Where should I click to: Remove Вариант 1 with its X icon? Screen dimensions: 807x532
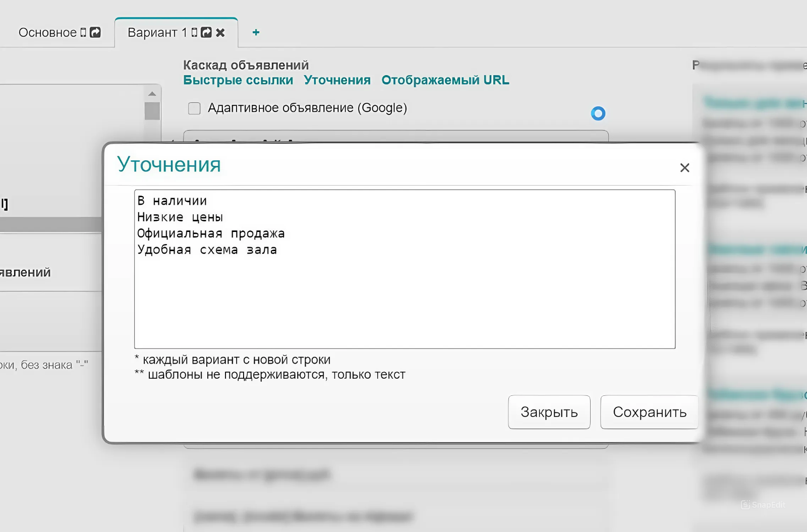[x=220, y=32]
